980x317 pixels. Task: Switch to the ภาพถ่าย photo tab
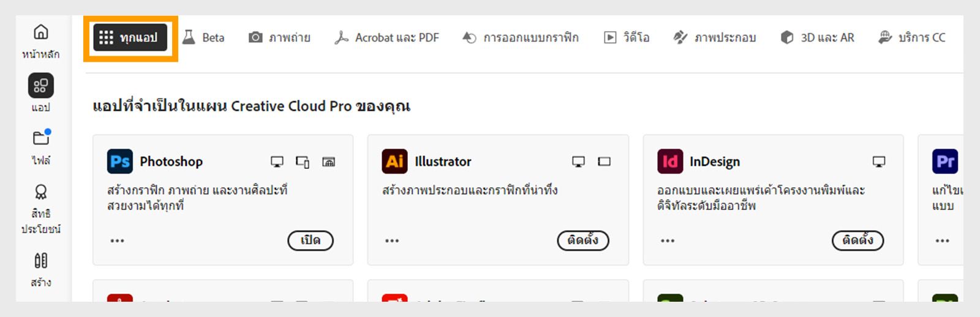[x=279, y=38]
